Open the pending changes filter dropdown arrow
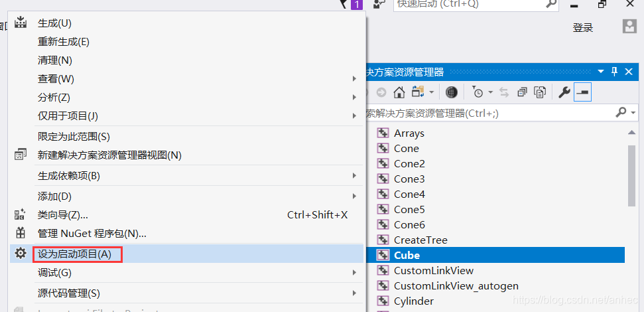 pyautogui.click(x=490, y=92)
